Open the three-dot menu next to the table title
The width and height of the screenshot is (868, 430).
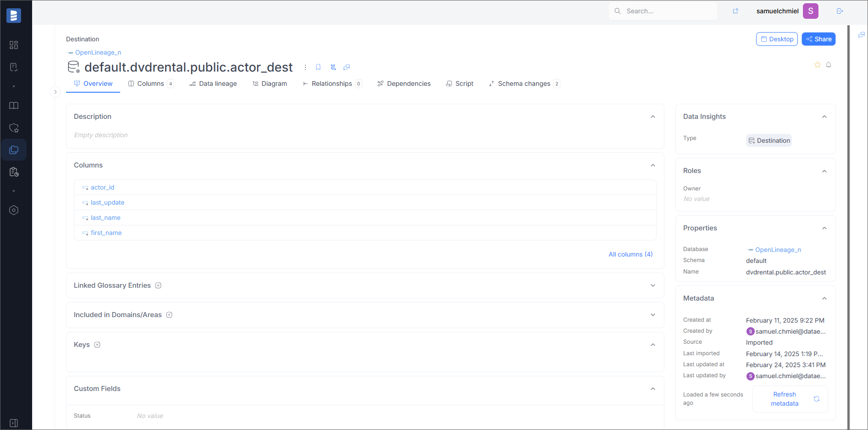coord(305,67)
